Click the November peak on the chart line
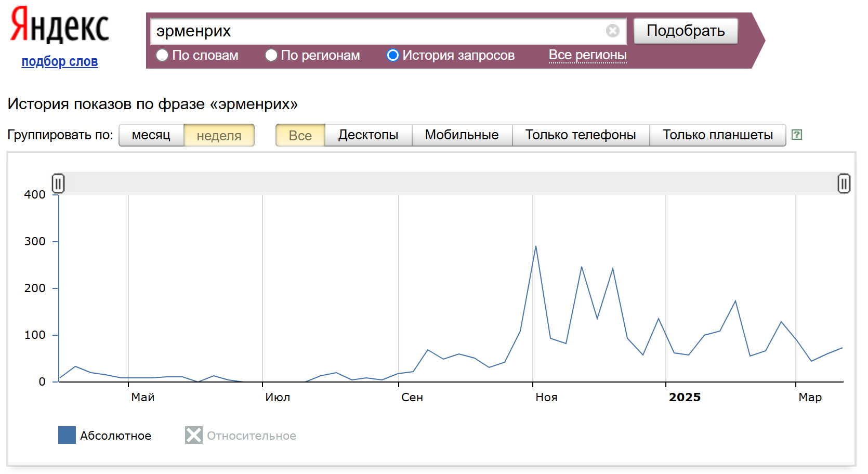Viewport: 868px width, 474px height. click(536, 246)
